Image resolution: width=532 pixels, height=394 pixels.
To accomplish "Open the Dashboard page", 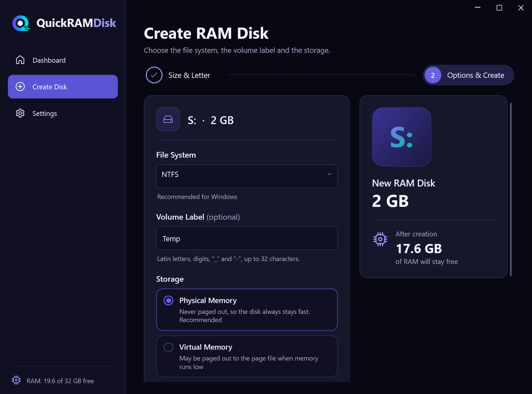I will point(63,60).
